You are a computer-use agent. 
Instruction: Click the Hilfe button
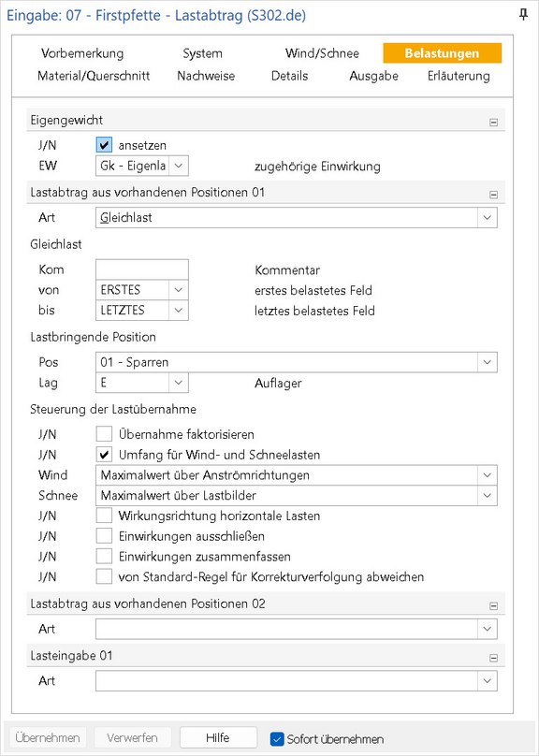click(x=218, y=737)
